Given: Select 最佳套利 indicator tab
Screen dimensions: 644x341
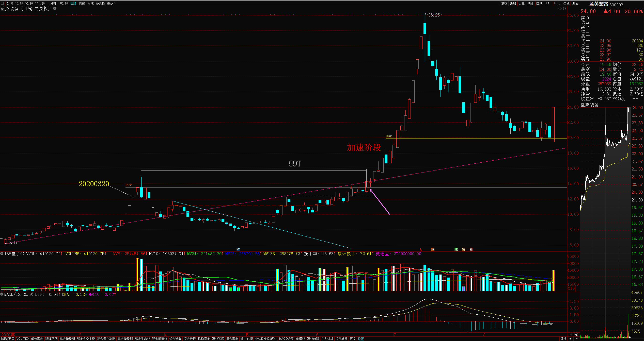Looking at the screenshot, I should pyautogui.click(x=37, y=339).
